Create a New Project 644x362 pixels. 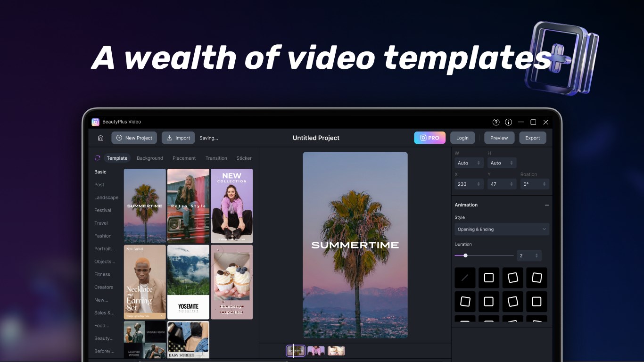134,138
